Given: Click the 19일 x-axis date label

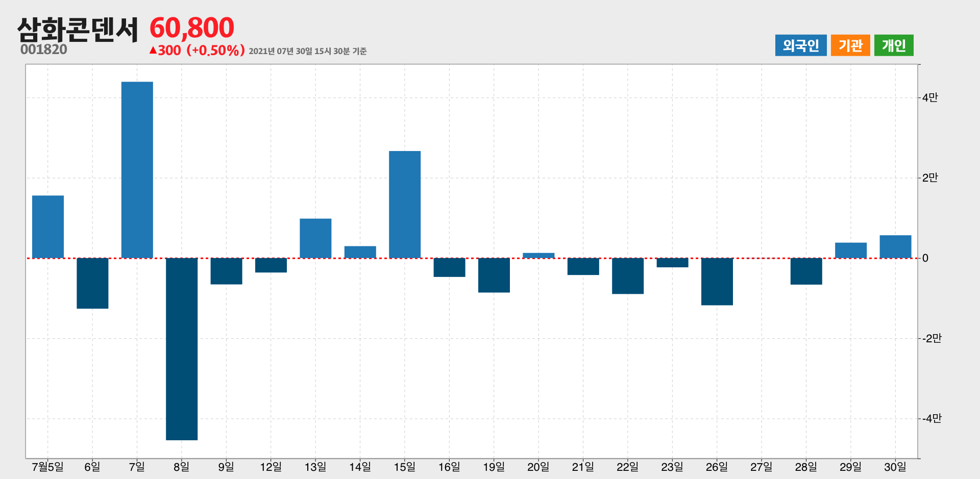Looking at the screenshot, I should (x=494, y=467).
